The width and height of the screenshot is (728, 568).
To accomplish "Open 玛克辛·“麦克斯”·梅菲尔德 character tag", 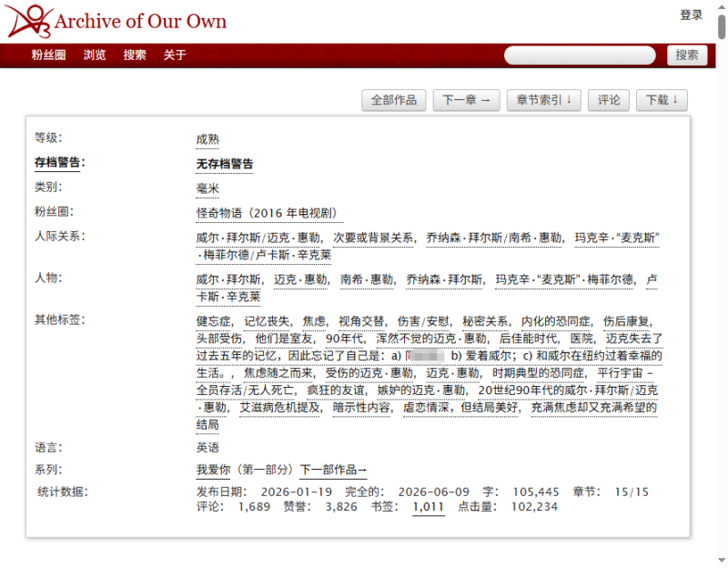I will 564,279.
